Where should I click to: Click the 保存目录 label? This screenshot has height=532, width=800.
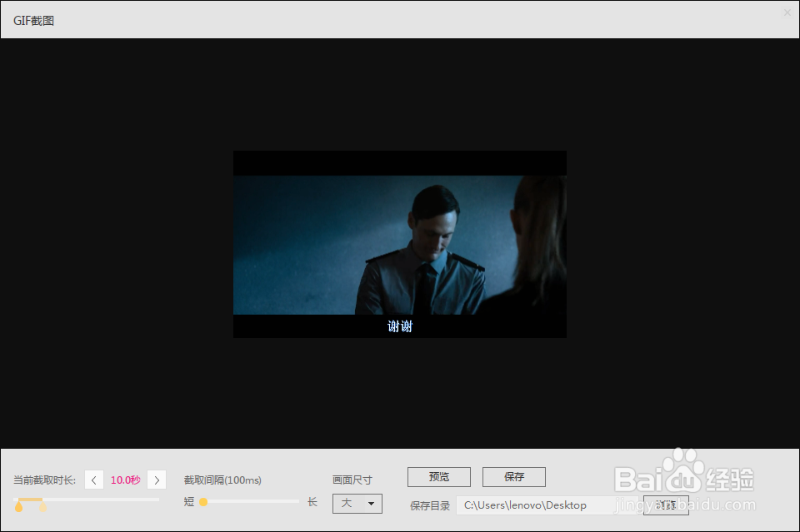coord(430,505)
